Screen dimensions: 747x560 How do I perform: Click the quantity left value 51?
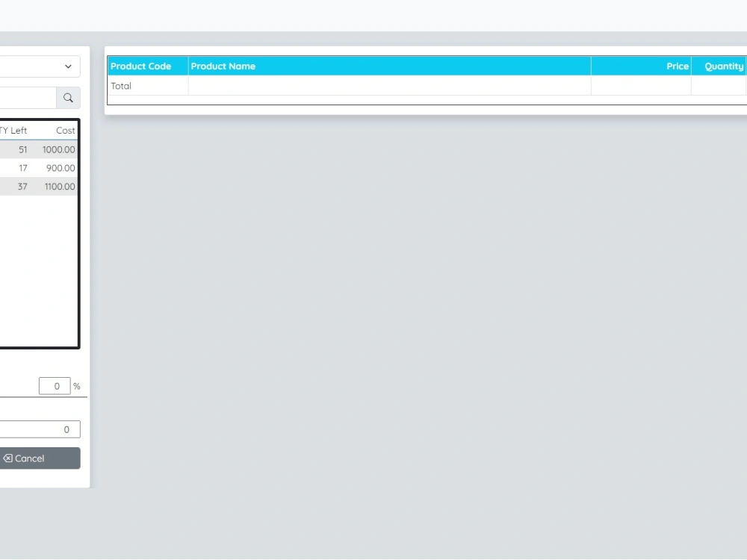pos(23,149)
